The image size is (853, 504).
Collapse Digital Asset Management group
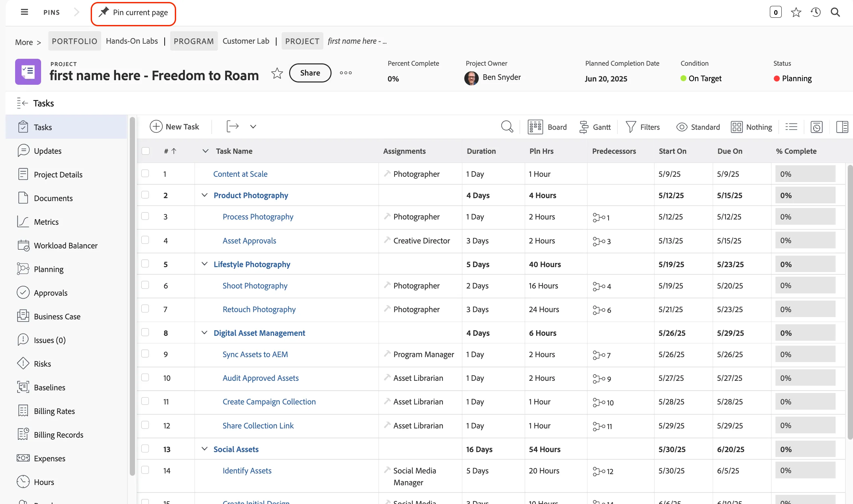coord(204,332)
